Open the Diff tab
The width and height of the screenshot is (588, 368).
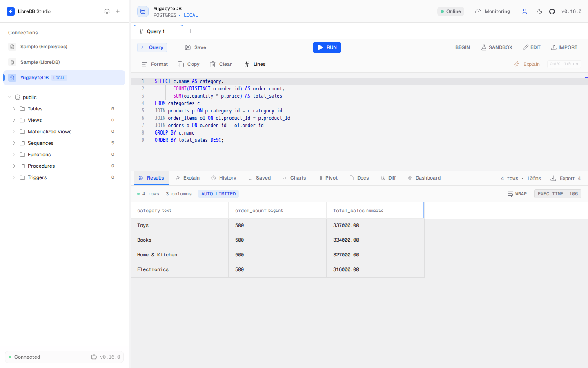(388, 178)
